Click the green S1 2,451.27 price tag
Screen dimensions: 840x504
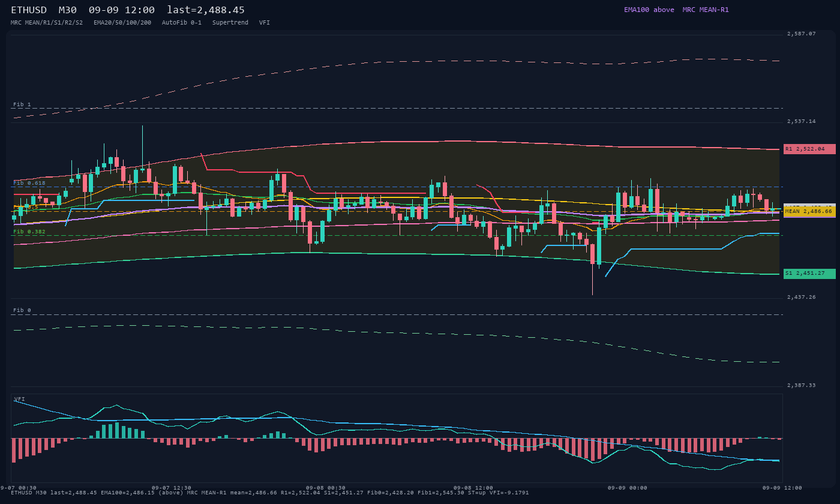[x=809, y=274]
